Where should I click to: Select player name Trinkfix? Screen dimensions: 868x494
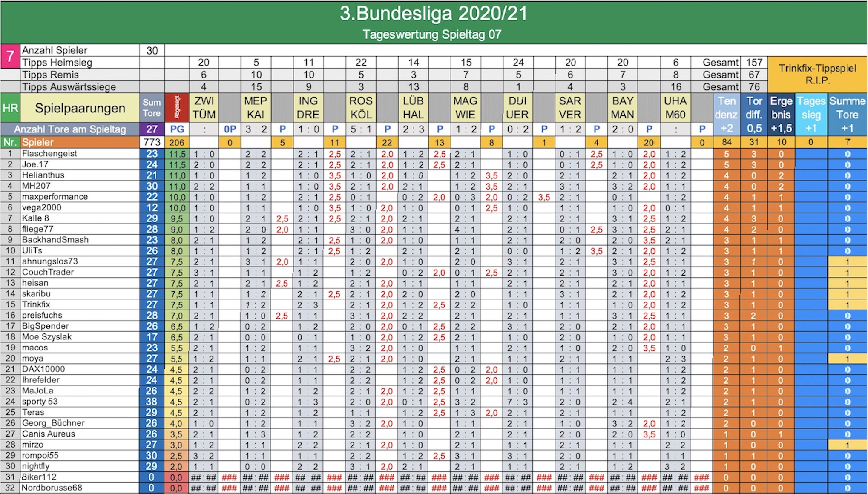click(36, 304)
